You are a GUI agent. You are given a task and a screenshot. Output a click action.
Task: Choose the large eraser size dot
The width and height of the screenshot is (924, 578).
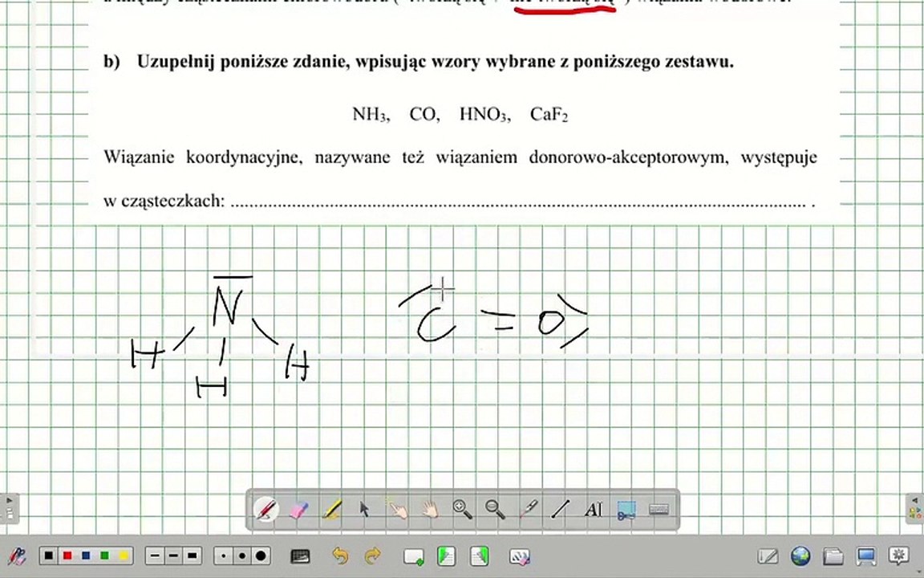coord(261,556)
